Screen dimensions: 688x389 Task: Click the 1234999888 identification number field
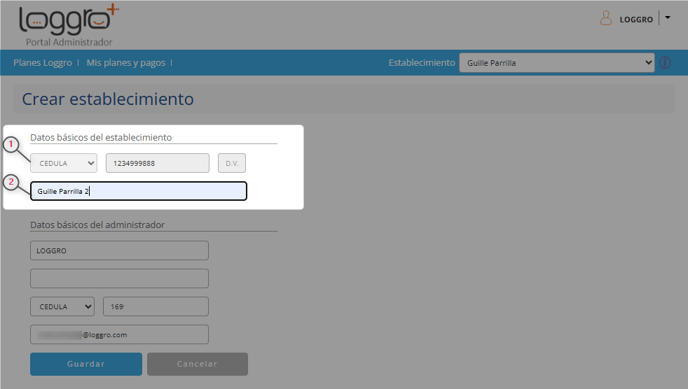click(158, 163)
